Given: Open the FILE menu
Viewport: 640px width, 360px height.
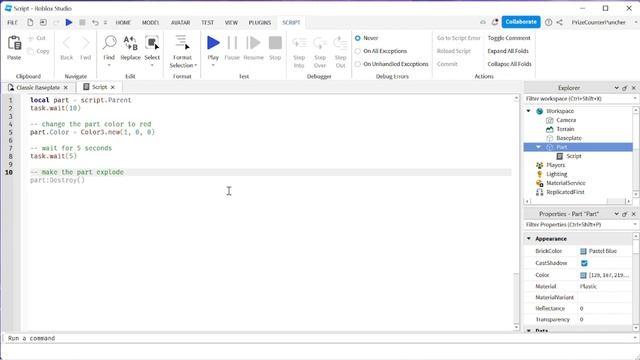Looking at the screenshot, I should coord(12,22).
